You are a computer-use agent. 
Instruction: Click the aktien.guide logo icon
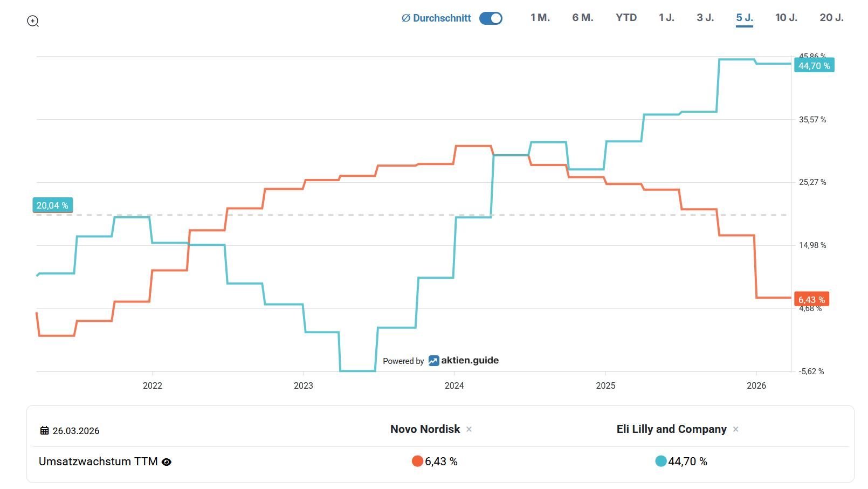433,361
